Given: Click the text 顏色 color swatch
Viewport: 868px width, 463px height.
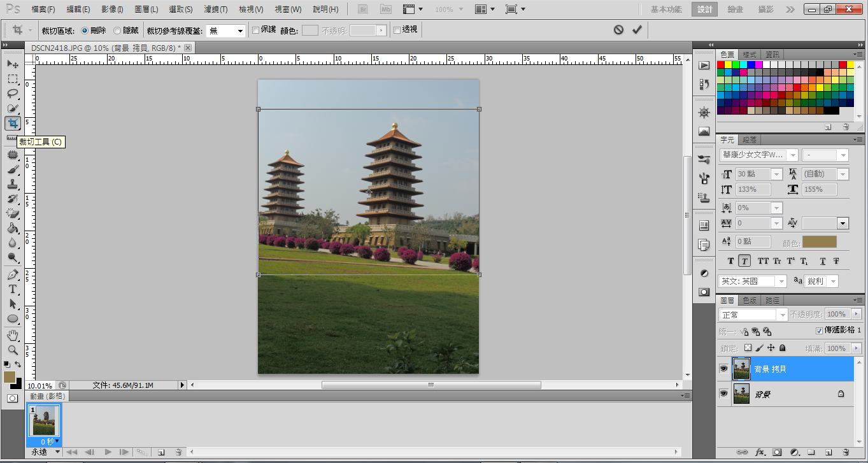Looking at the screenshot, I should pyautogui.click(x=819, y=242).
